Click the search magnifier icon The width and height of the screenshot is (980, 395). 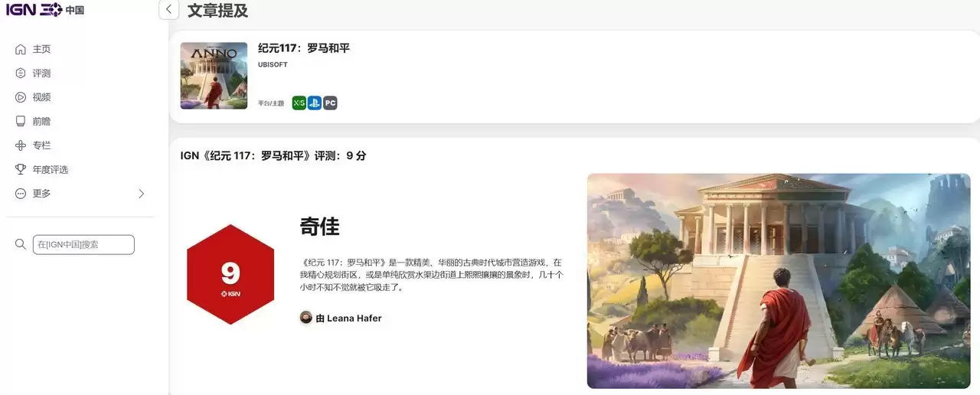(x=21, y=244)
